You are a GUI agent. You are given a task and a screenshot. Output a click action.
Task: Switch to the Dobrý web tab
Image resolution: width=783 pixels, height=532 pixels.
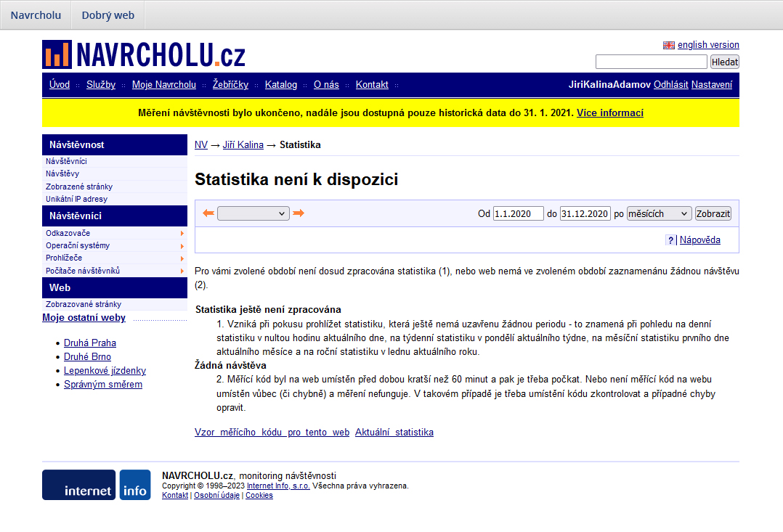(x=107, y=15)
